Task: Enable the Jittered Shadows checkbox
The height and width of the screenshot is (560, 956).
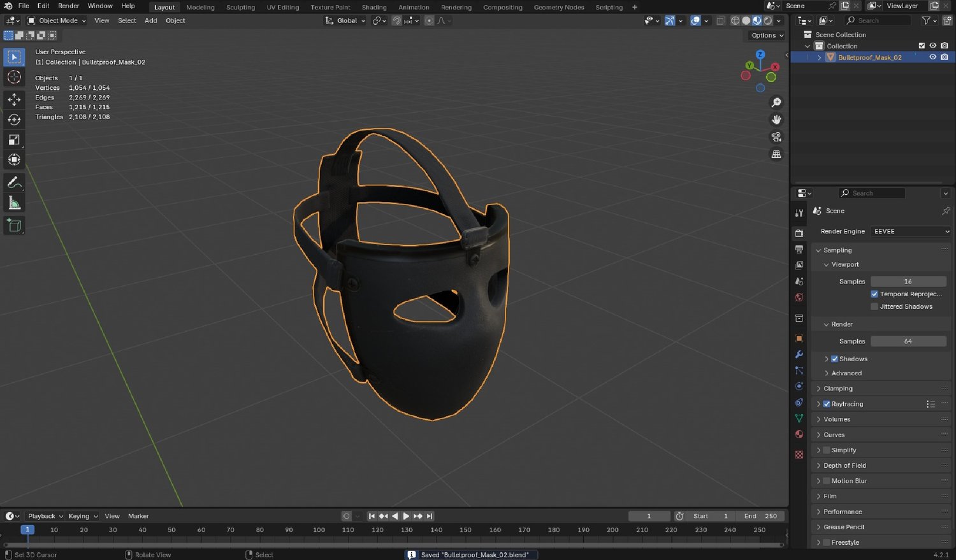Action: [874, 306]
